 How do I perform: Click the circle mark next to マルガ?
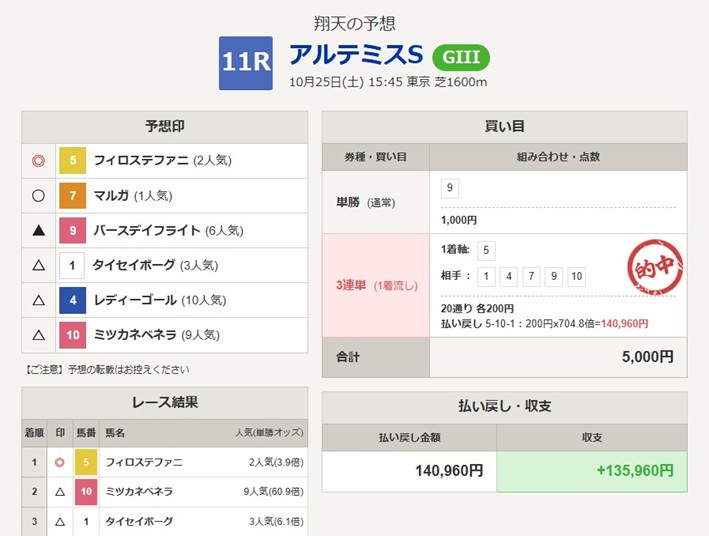tap(39, 195)
